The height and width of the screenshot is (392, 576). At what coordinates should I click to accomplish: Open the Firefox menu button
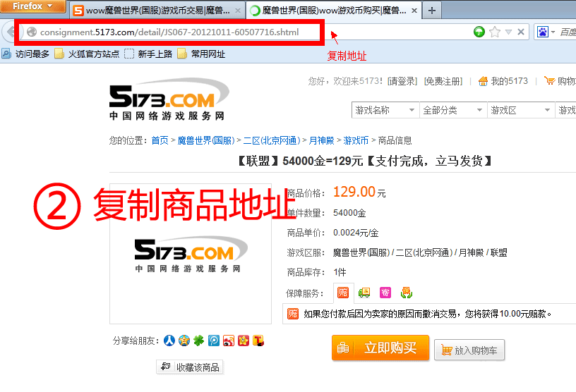(32, 6)
